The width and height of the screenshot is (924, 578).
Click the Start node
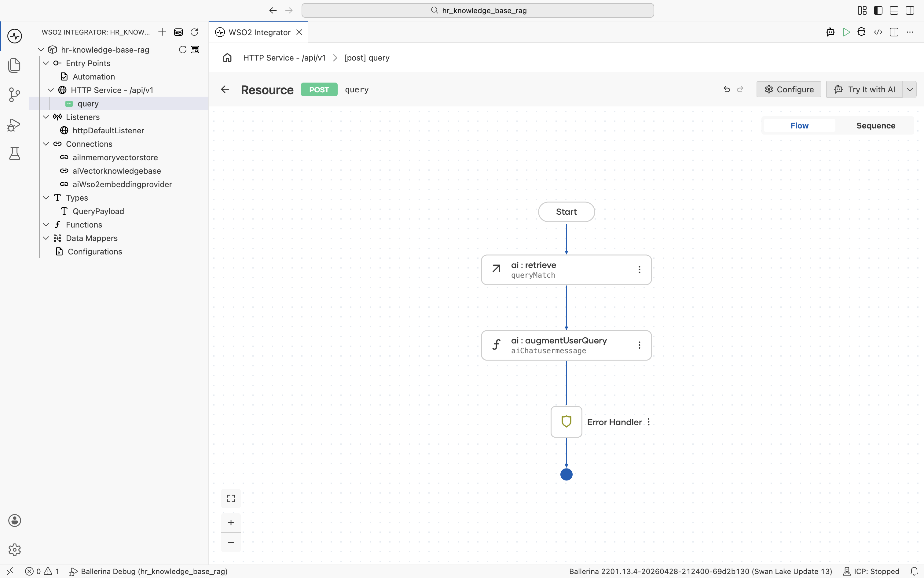coord(566,212)
